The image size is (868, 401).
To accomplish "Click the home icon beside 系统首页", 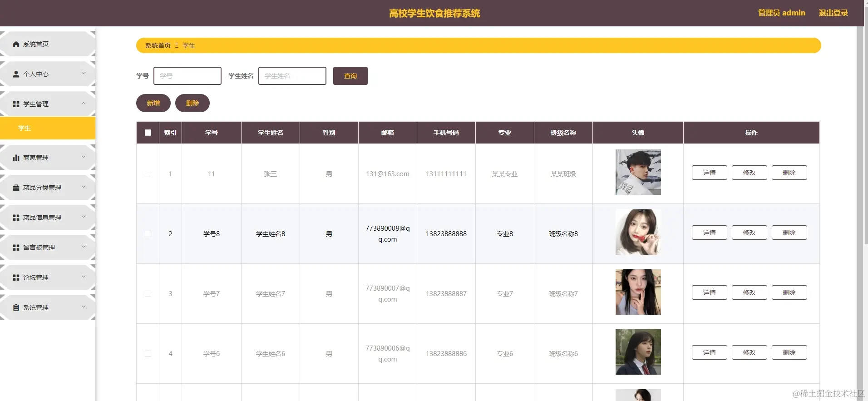I will 16,44.
